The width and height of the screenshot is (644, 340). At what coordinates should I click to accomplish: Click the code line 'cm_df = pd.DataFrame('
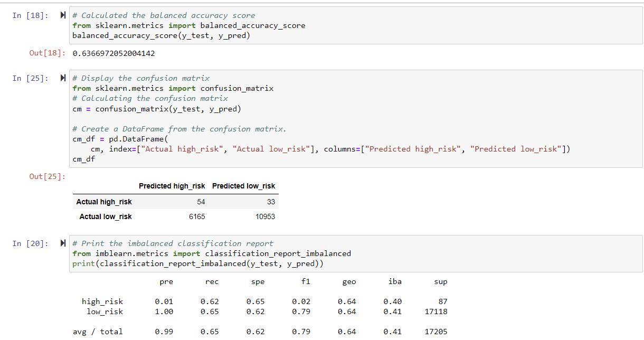[x=120, y=139]
